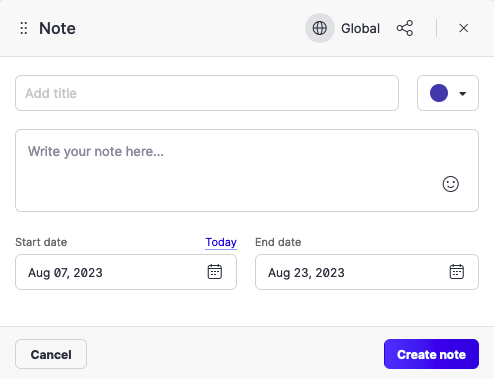Open the emoji picker smiley icon
The height and width of the screenshot is (379, 494).
click(450, 184)
